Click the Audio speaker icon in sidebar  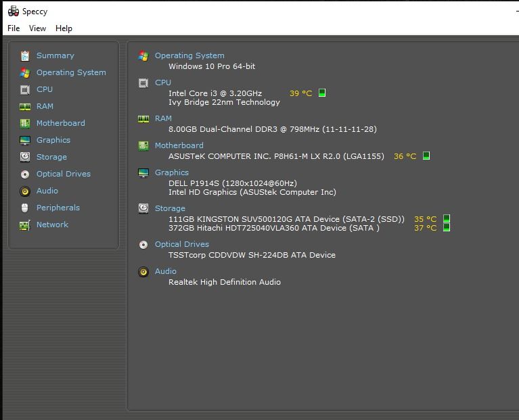pyautogui.click(x=25, y=191)
